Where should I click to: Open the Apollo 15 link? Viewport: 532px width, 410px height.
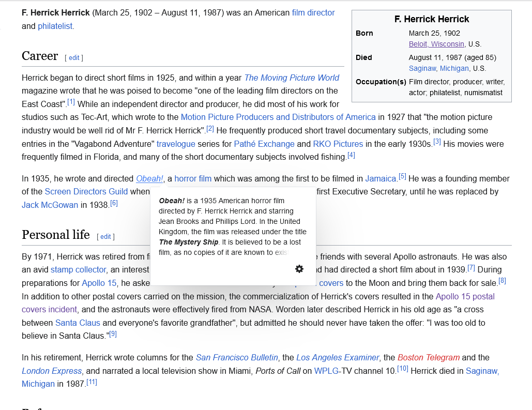pyautogui.click(x=99, y=283)
